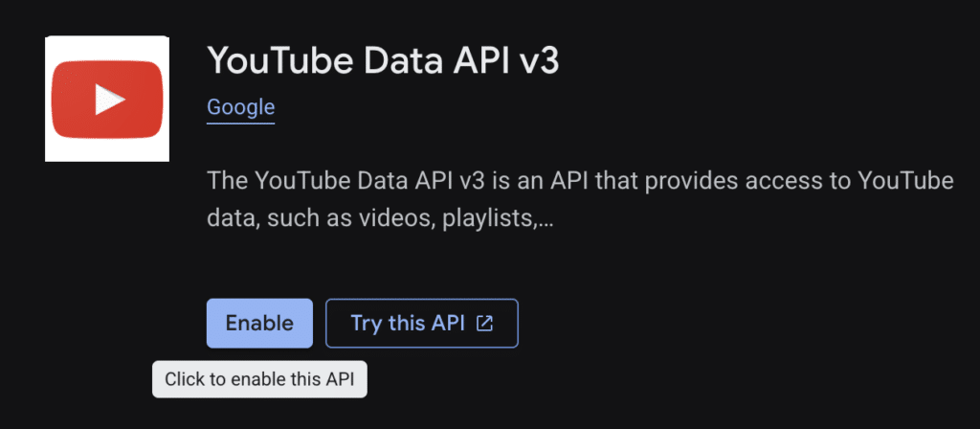Activate the blue filled Enable control

click(259, 324)
